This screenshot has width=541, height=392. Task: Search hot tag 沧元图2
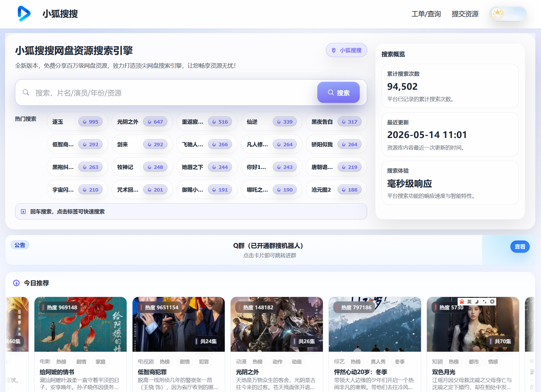point(337,190)
